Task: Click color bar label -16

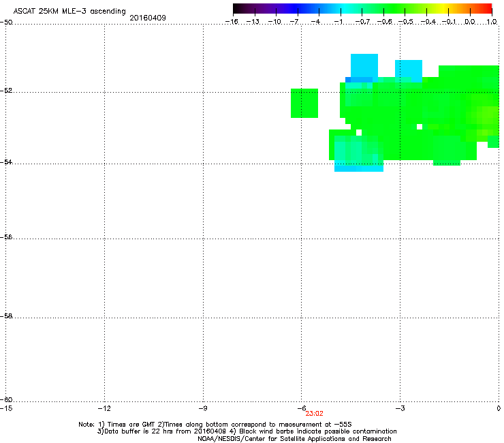Action: coord(232,22)
